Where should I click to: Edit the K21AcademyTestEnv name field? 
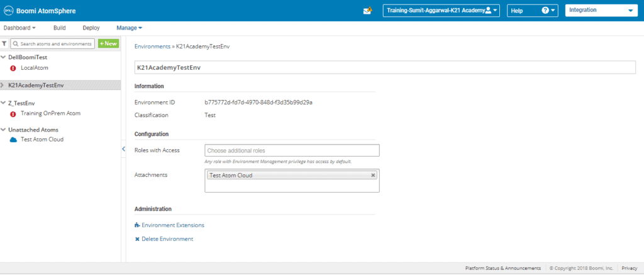(x=385, y=67)
